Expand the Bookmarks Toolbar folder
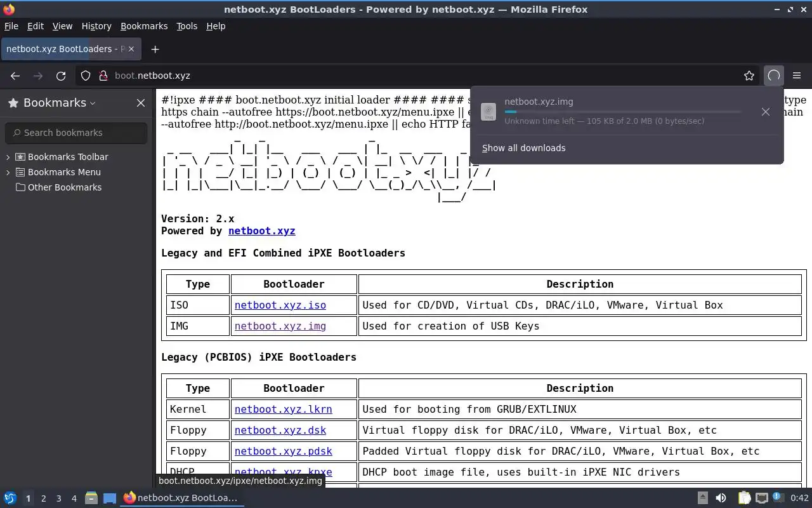Image resolution: width=812 pixels, height=508 pixels. point(8,157)
